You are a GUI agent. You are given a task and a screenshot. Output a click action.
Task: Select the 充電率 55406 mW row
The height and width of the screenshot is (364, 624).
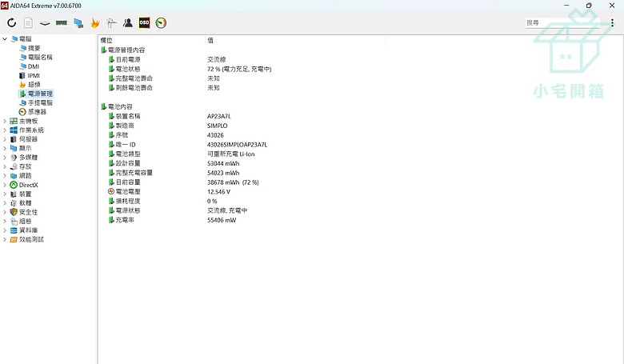(x=172, y=219)
